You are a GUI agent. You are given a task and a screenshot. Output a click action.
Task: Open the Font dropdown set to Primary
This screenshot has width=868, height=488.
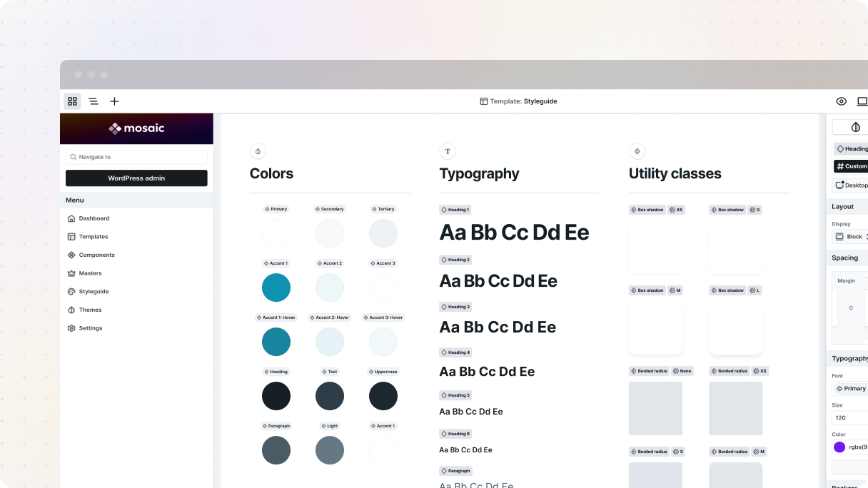point(852,388)
